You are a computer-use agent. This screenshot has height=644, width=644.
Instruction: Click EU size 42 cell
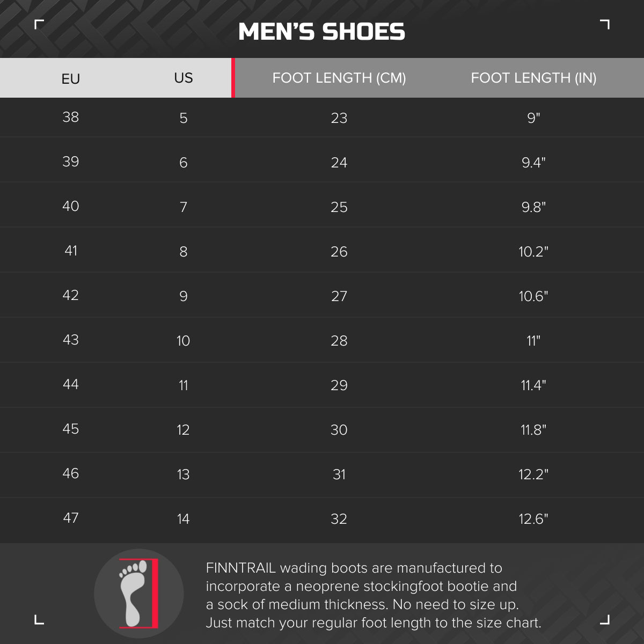[x=71, y=295]
